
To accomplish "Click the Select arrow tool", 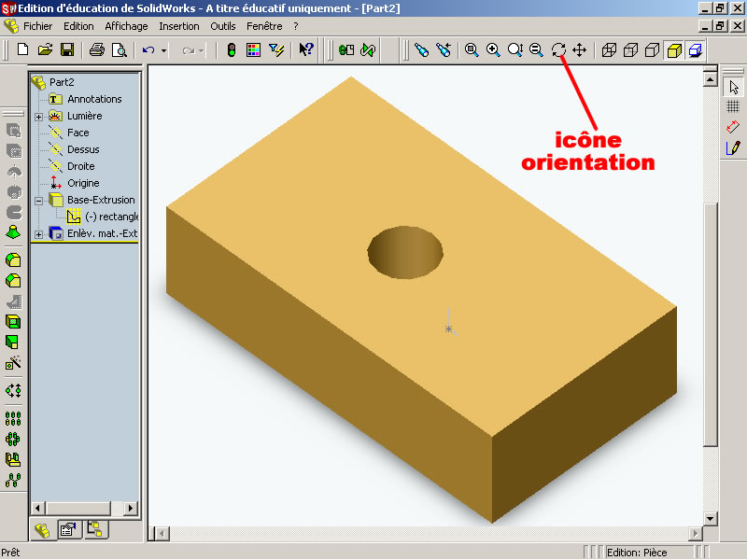I will (x=733, y=87).
